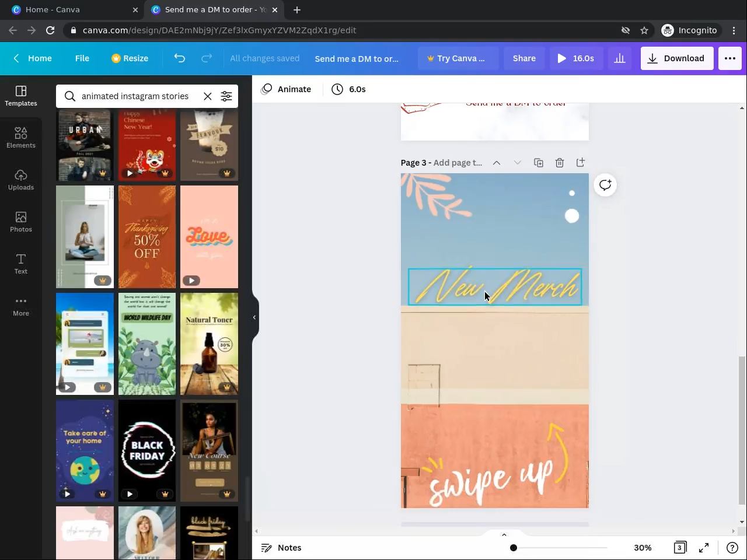The image size is (747, 560).
Task: Choose the World Wildlife Day template
Action: point(147,344)
